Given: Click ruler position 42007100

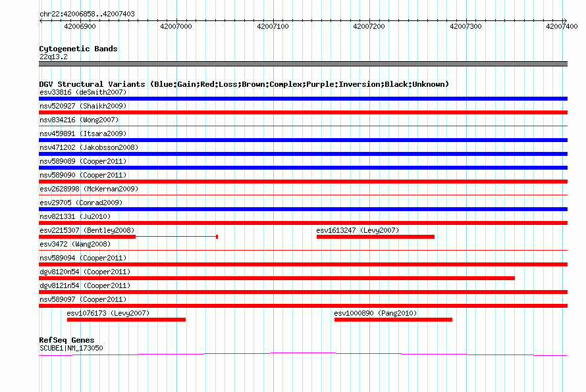Looking at the screenshot, I should click(x=273, y=26).
